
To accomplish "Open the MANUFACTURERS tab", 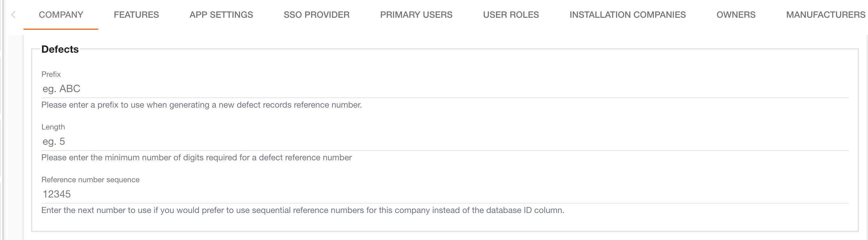I will click(825, 15).
